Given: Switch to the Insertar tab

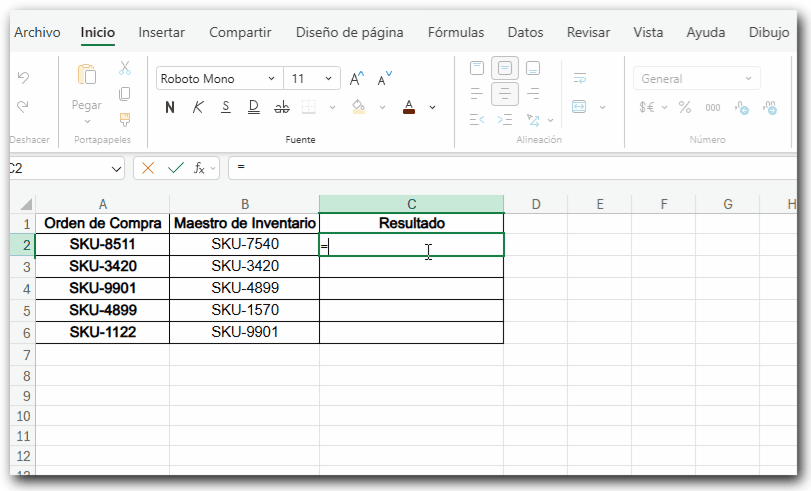Looking at the screenshot, I should [x=161, y=32].
